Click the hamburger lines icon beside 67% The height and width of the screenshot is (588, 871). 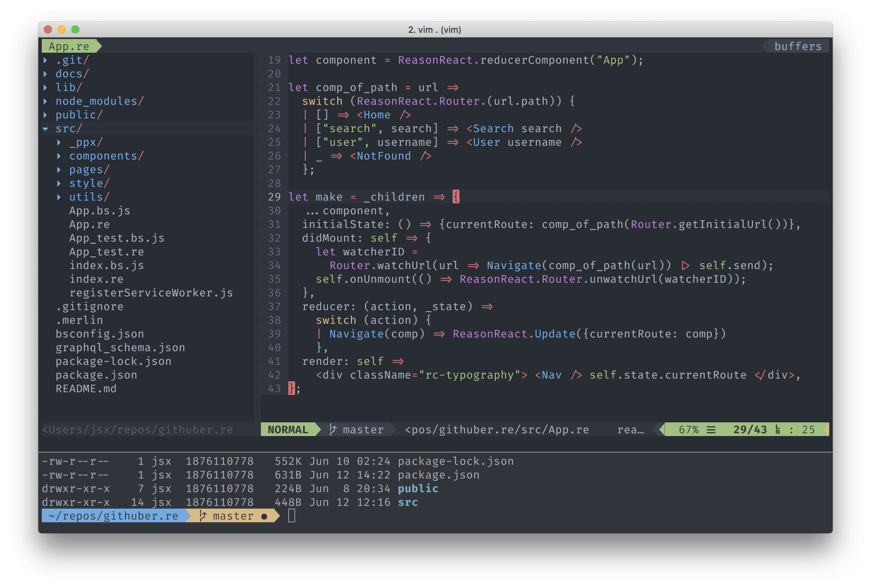click(x=711, y=430)
